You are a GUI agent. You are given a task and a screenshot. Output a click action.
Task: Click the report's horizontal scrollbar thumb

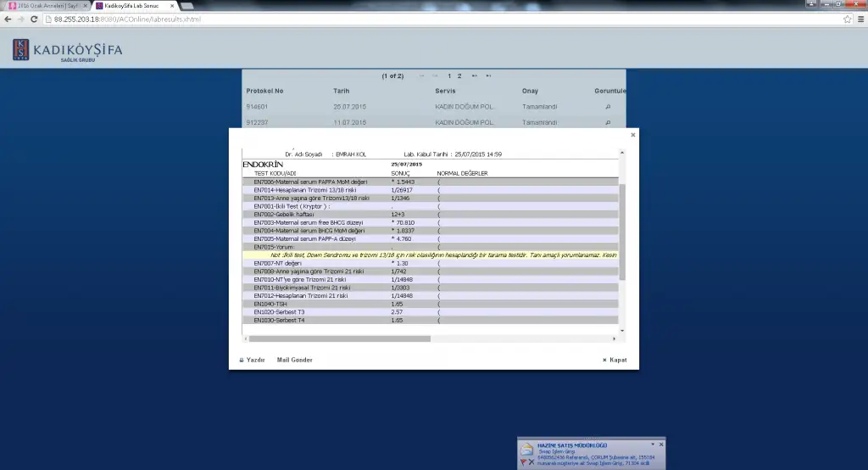coord(339,339)
